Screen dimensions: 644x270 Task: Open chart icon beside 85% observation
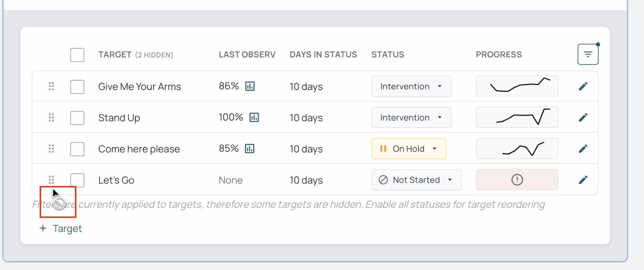[x=250, y=149]
